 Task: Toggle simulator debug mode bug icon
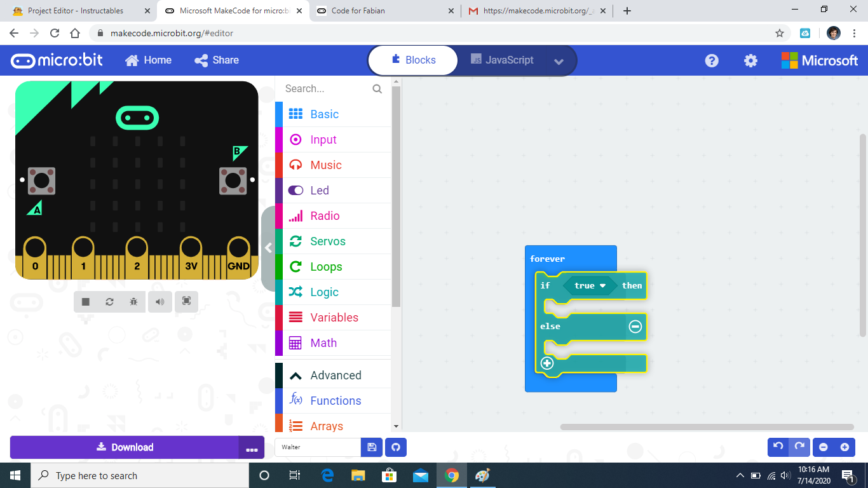click(133, 302)
